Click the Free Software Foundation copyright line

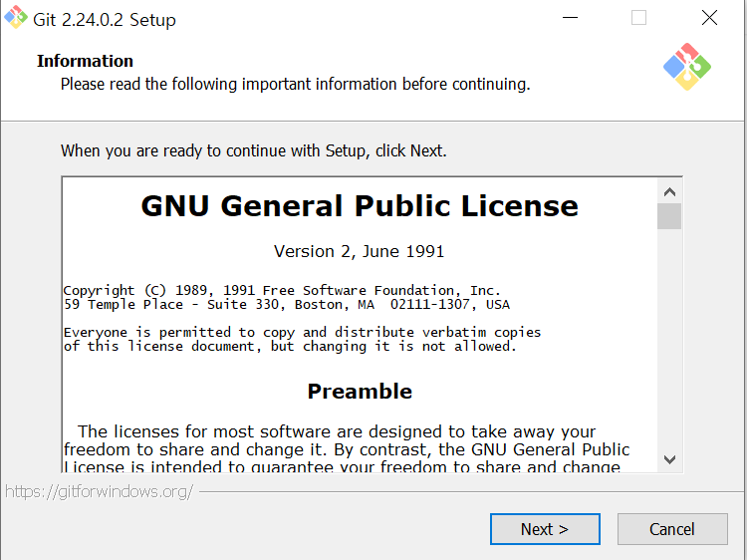(282, 290)
